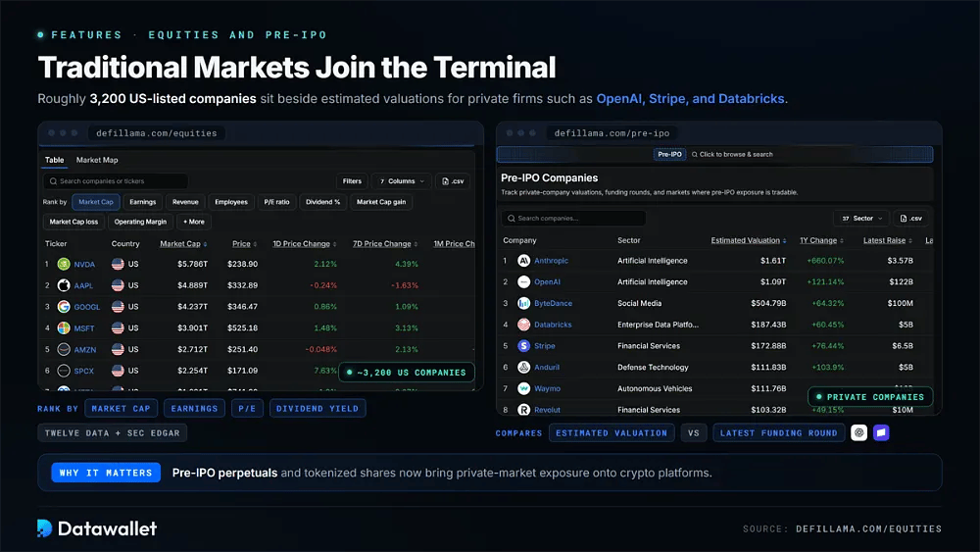
Task: Click the Databricks logo icon
Action: coord(523,325)
